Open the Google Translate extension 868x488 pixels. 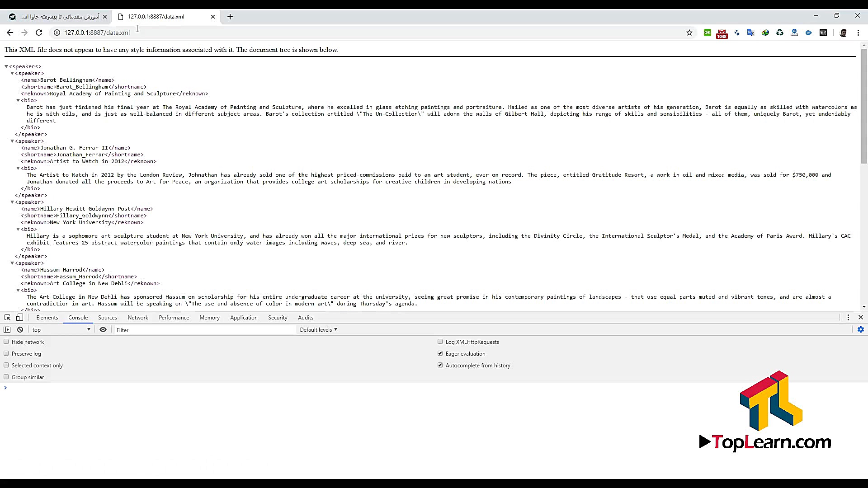tap(751, 33)
